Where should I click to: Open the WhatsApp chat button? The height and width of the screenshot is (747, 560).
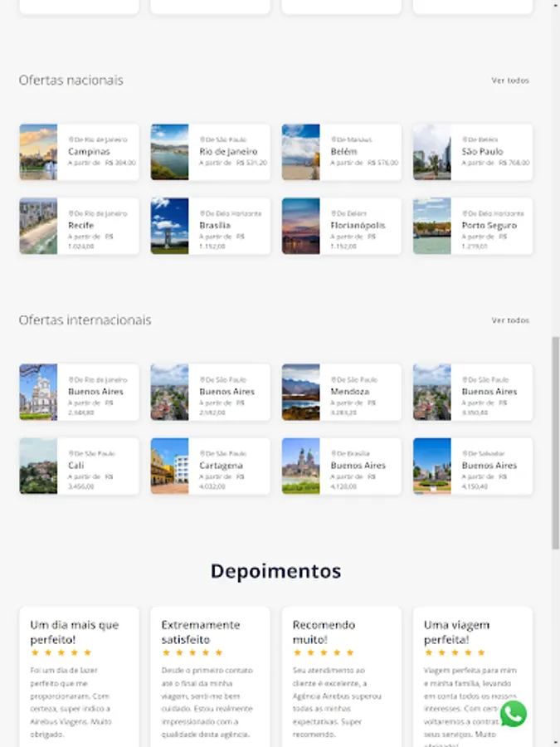(x=513, y=713)
